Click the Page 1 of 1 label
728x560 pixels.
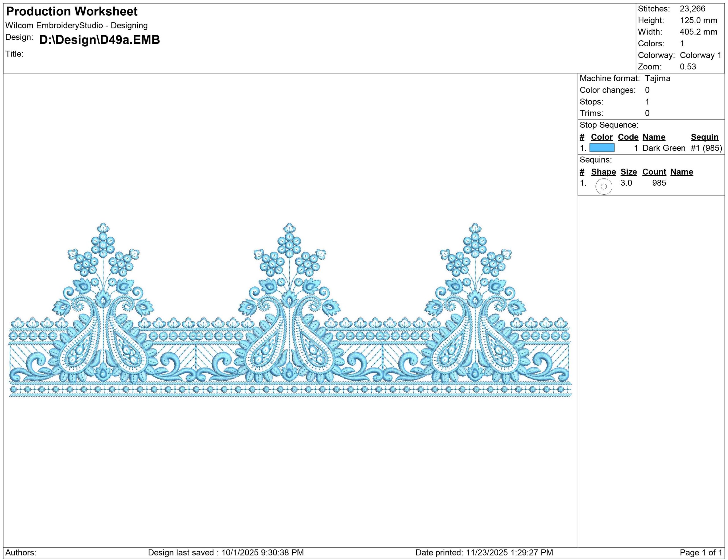point(701,553)
